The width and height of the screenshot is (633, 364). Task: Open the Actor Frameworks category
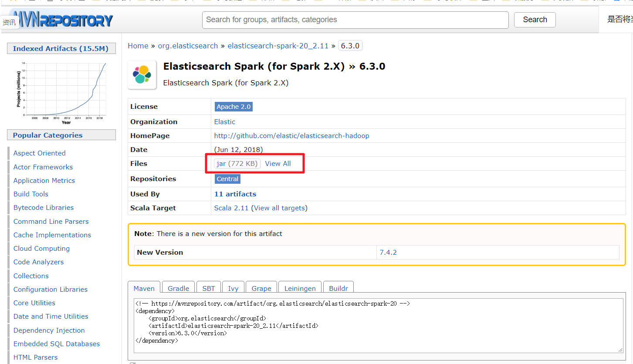[43, 167]
